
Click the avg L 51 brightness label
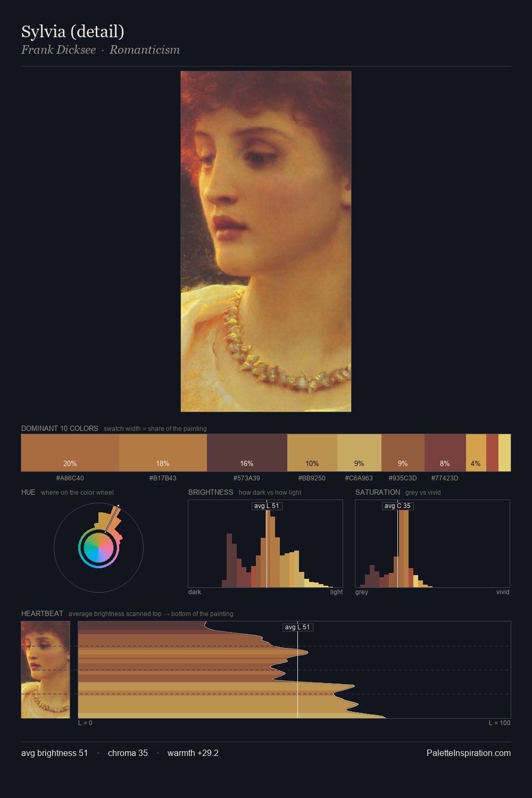[x=267, y=506]
